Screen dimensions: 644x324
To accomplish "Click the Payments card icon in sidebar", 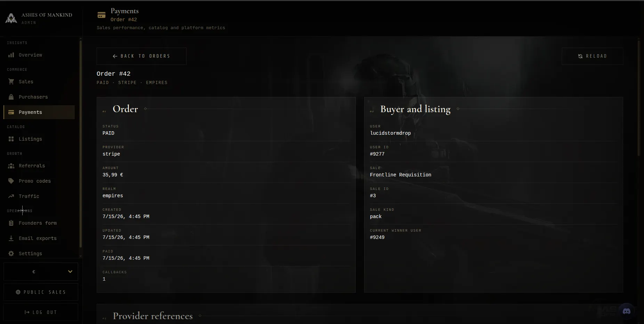I will pyautogui.click(x=11, y=112).
